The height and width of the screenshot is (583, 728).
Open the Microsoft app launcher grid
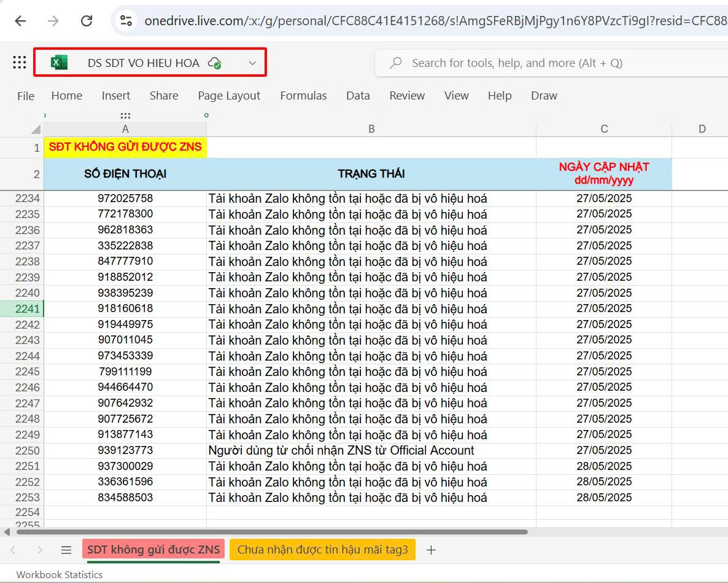(20, 63)
